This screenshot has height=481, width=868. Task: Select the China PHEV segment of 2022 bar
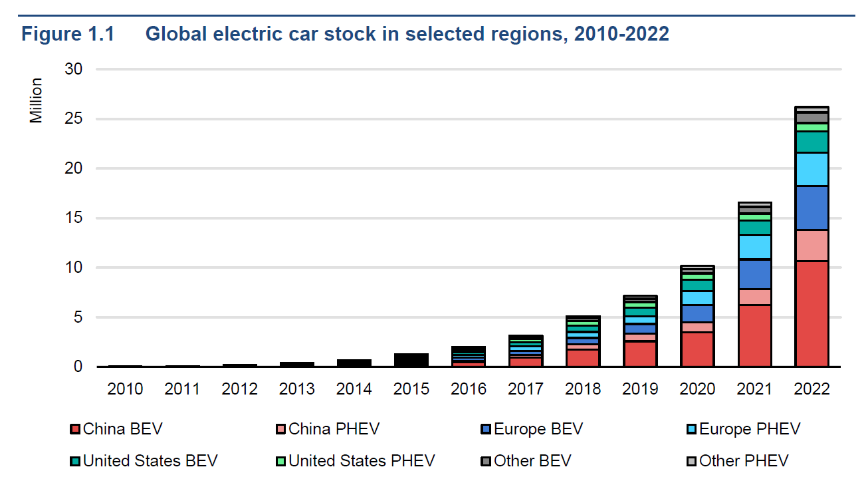coord(812,245)
